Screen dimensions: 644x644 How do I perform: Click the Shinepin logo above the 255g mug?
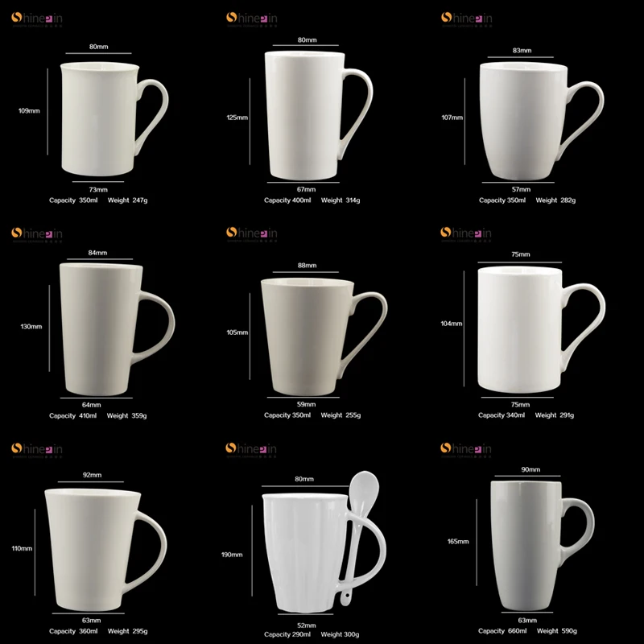252,234
